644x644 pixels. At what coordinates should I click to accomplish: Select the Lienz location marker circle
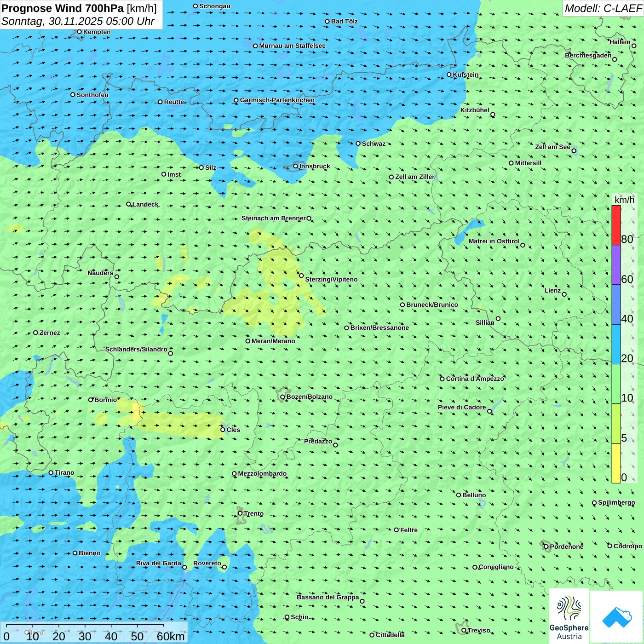(564, 294)
